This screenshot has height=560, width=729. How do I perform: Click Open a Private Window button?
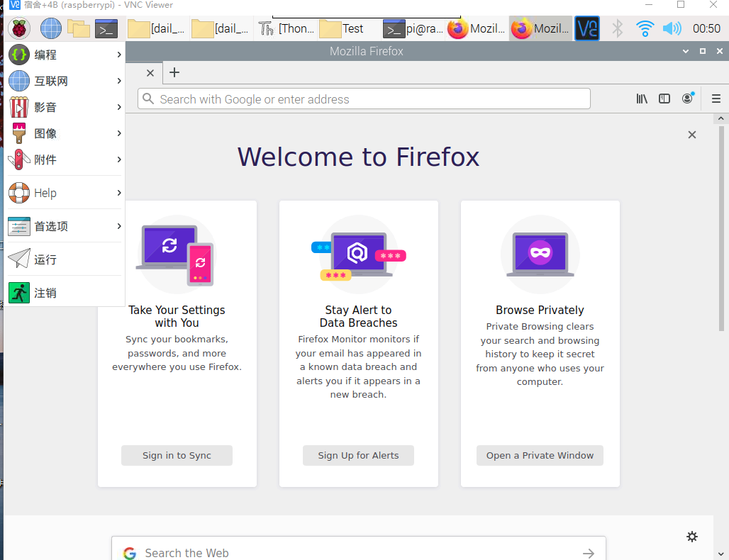coord(540,455)
